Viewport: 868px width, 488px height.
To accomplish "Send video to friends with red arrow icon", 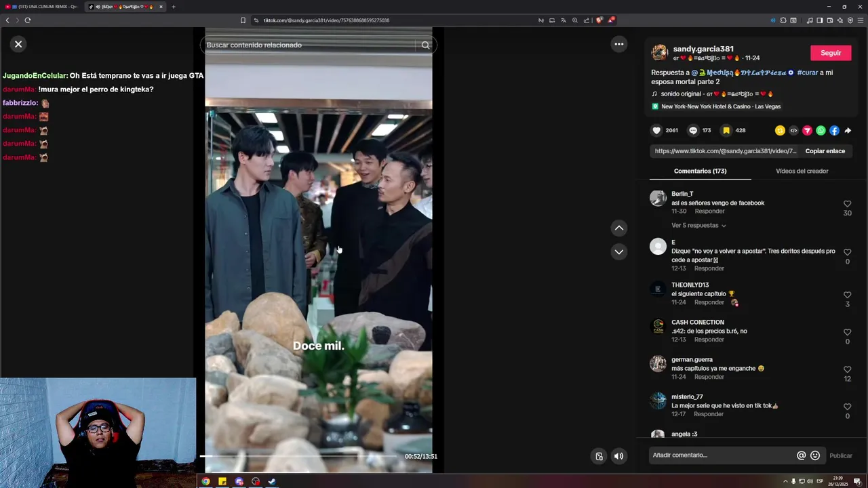I will pyautogui.click(x=807, y=130).
